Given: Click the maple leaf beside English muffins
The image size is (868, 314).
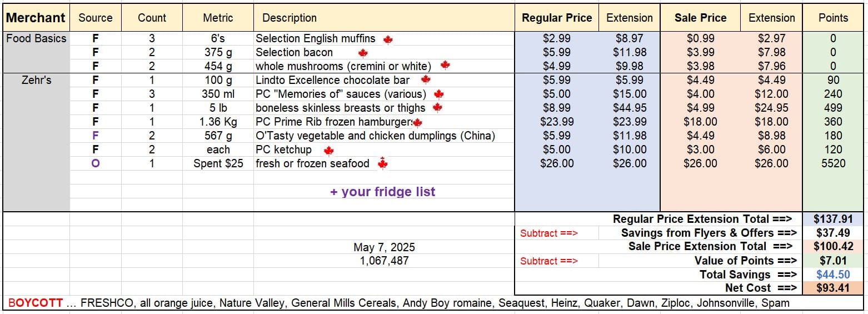Looking at the screenshot, I should [388, 39].
